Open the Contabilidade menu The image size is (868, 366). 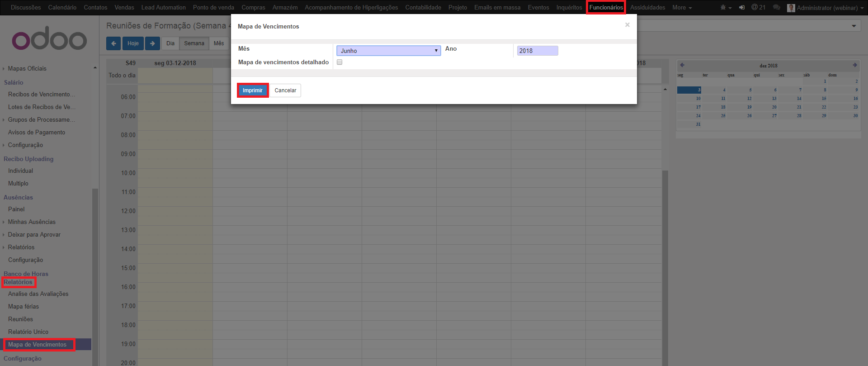pos(423,8)
